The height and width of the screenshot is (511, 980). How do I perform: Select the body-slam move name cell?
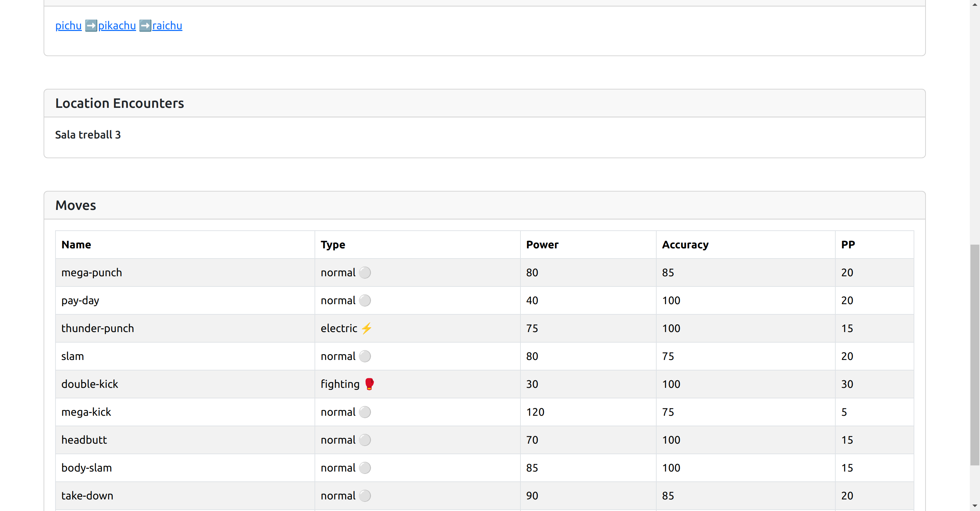(x=87, y=468)
